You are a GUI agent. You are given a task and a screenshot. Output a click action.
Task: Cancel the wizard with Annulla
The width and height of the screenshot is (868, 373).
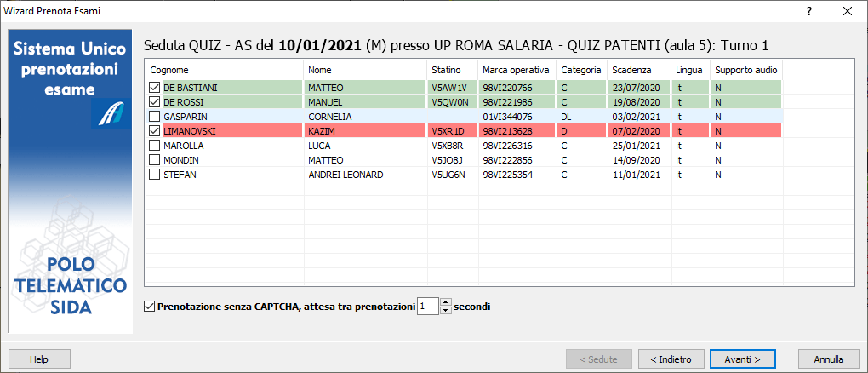823,359
